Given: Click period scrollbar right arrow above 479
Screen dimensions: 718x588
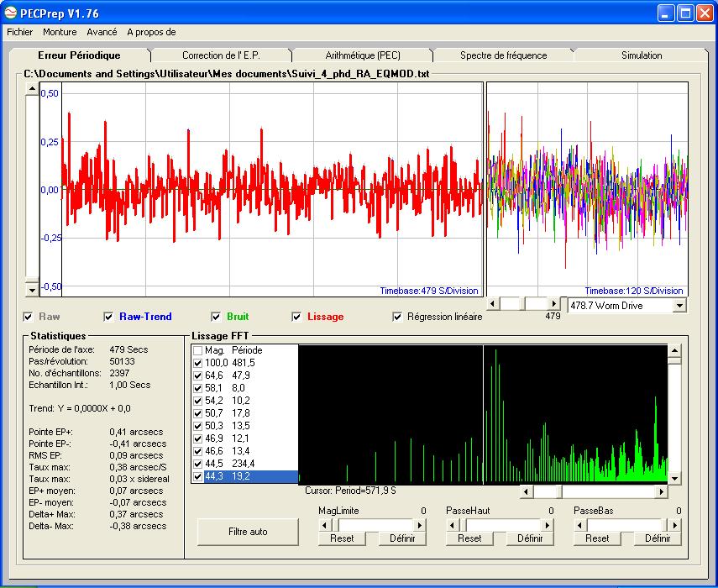Looking at the screenshot, I should pos(553,303).
